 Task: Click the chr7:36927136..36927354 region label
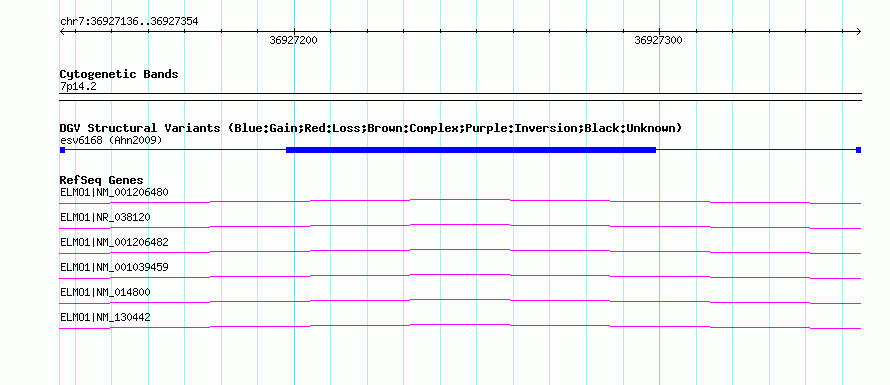click(129, 22)
